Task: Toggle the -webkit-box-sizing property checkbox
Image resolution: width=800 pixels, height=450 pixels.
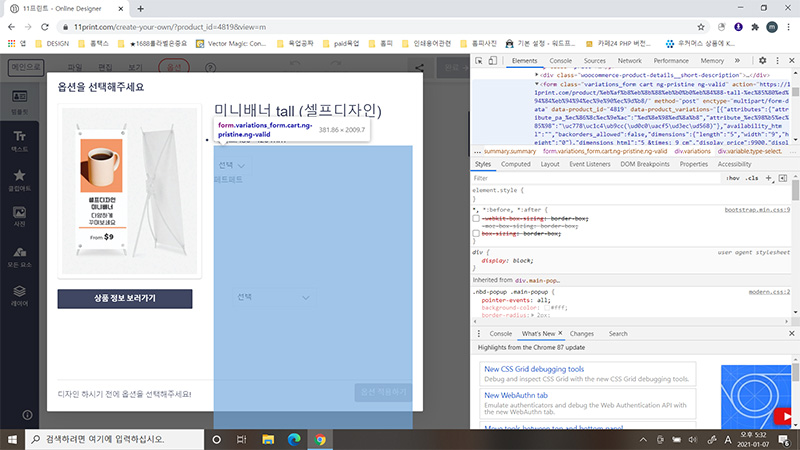Action: [476, 217]
